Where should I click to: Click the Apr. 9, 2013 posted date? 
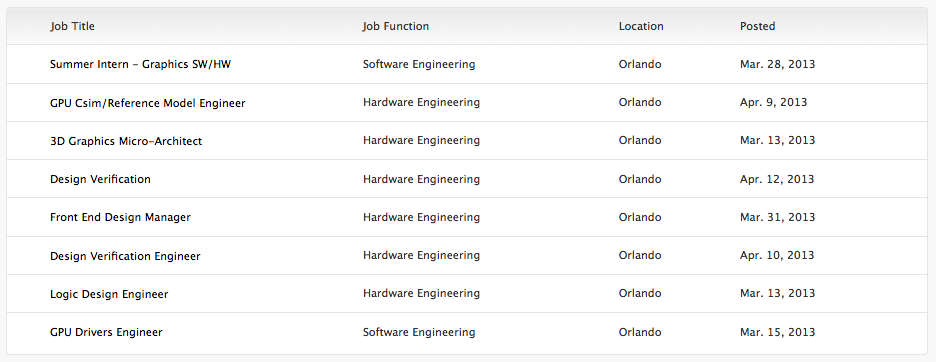(x=774, y=102)
